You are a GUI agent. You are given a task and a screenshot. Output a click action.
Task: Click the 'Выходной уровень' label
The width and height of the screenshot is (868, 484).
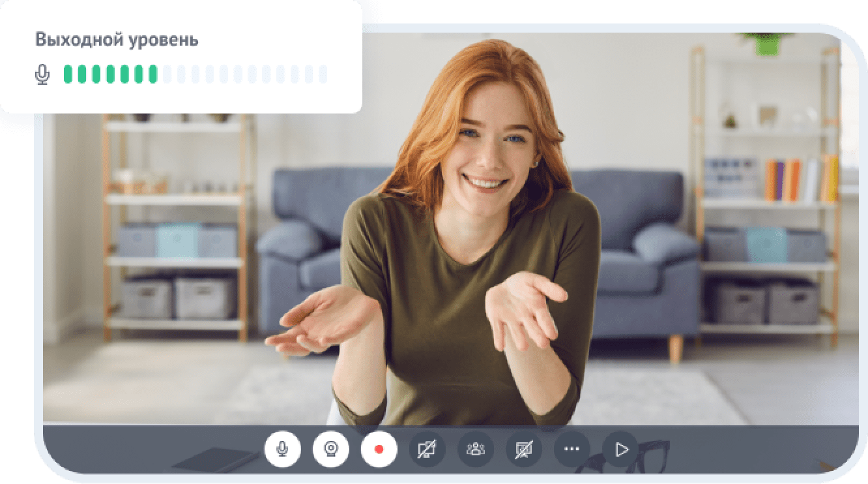click(117, 40)
